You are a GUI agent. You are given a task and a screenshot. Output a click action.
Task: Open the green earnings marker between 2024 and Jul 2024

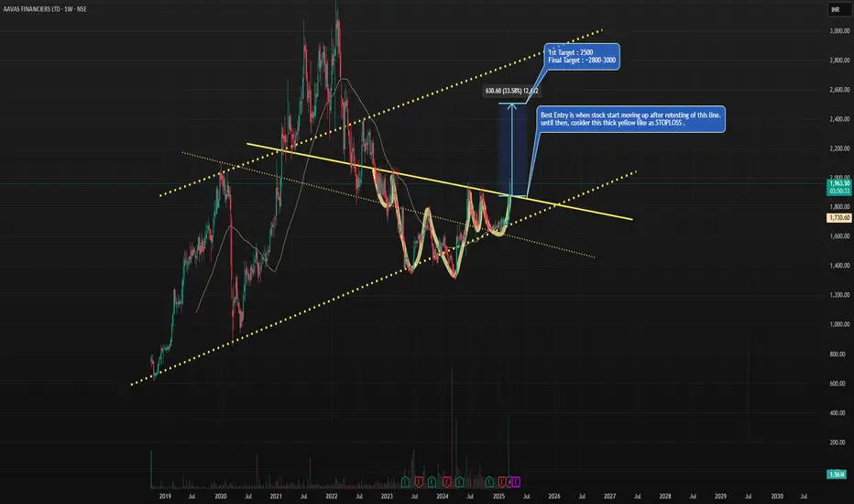460,482
